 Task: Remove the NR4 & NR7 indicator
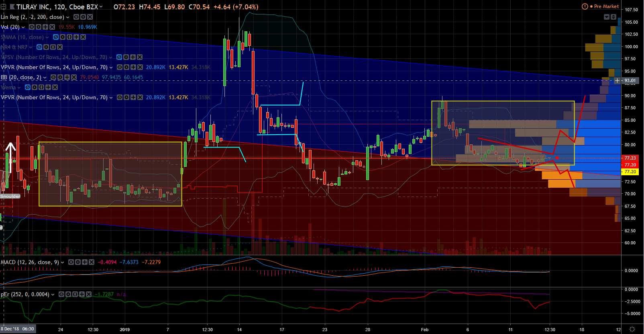[60, 47]
